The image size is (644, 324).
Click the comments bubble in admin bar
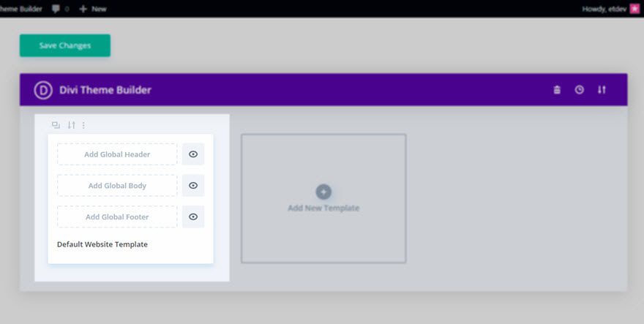(x=56, y=9)
